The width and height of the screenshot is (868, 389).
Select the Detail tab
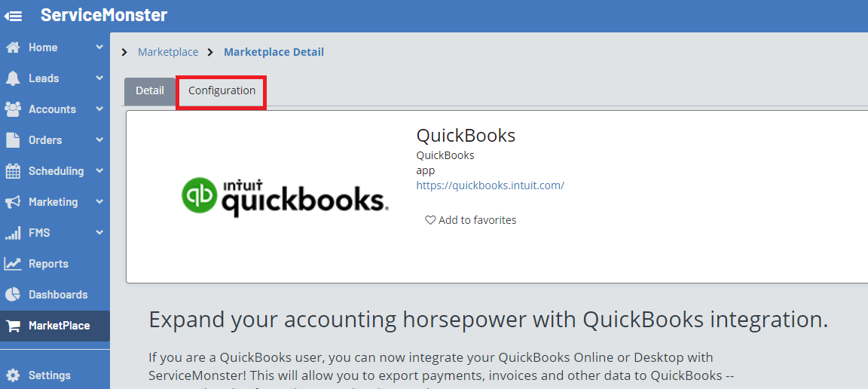coord(149,91)
